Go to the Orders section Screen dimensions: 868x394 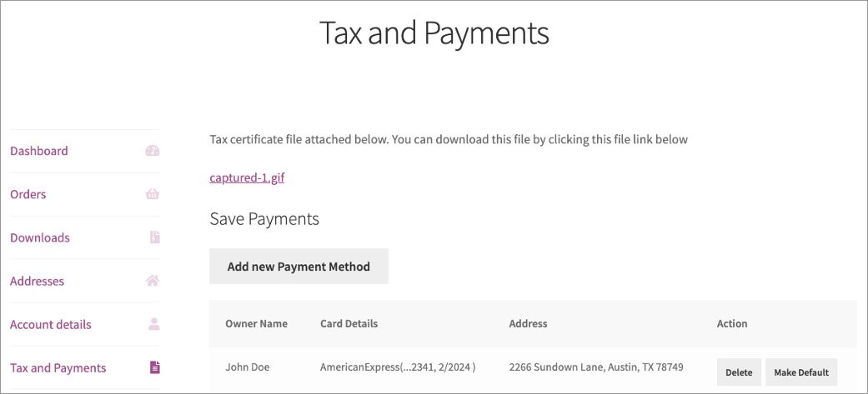pos(28,194)
